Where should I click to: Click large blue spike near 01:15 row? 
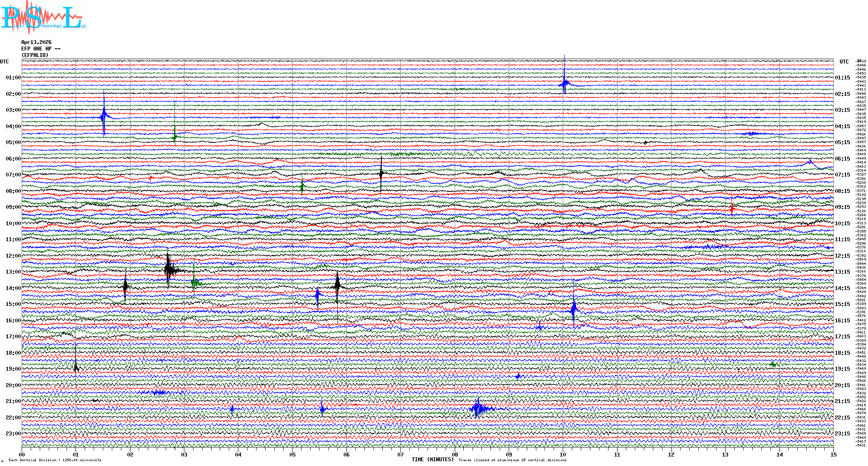point(564,83)
